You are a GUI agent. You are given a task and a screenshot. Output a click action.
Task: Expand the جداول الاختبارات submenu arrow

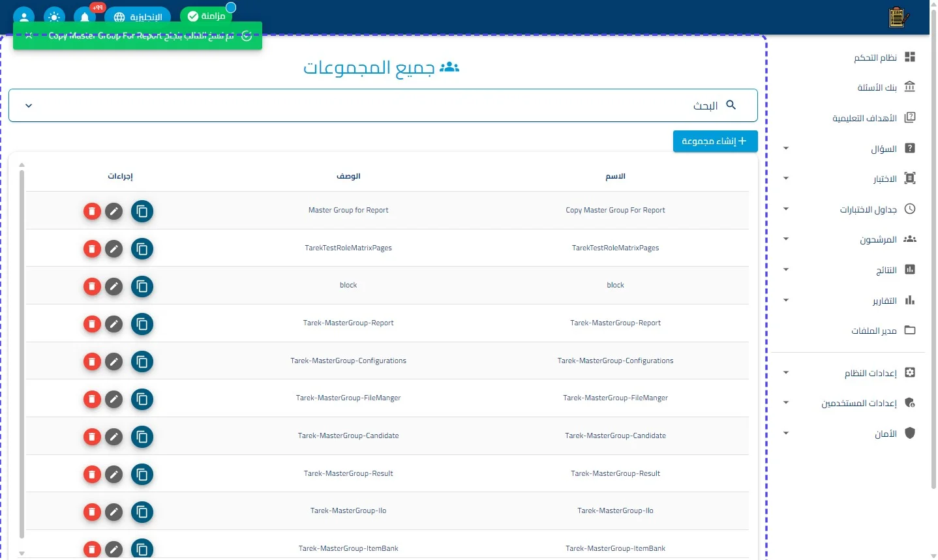[x=786, y=209]
